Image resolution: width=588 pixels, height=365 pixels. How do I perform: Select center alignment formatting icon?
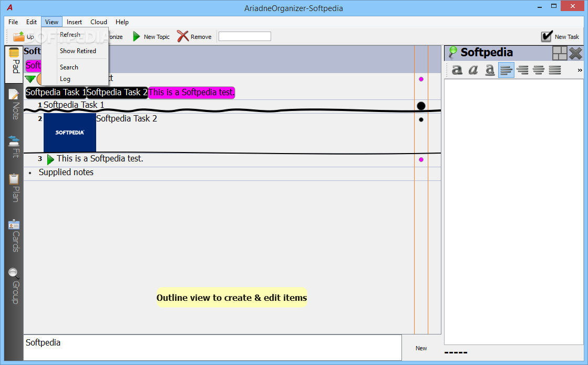coord(539,70)
